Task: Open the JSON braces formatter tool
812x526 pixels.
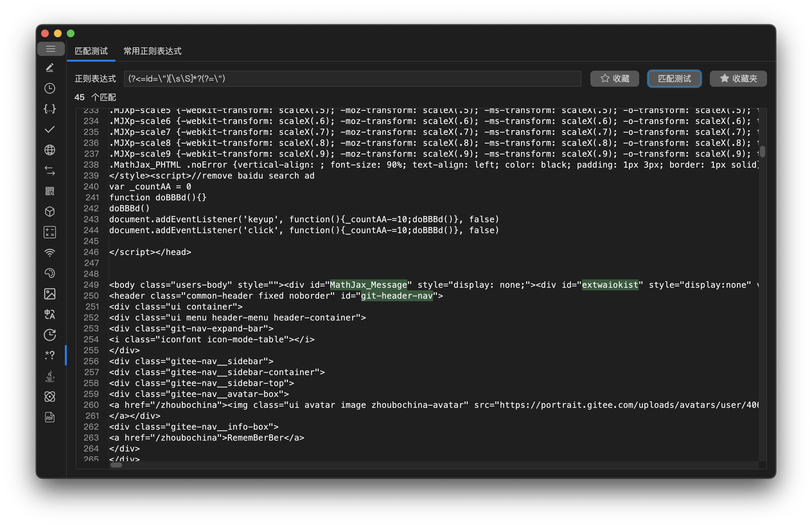Action: 50,109
